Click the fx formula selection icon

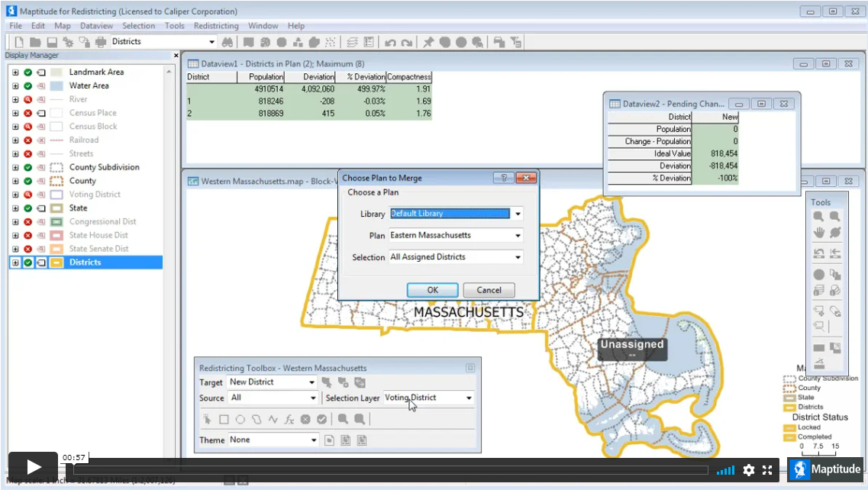click(x=289, y=419)
